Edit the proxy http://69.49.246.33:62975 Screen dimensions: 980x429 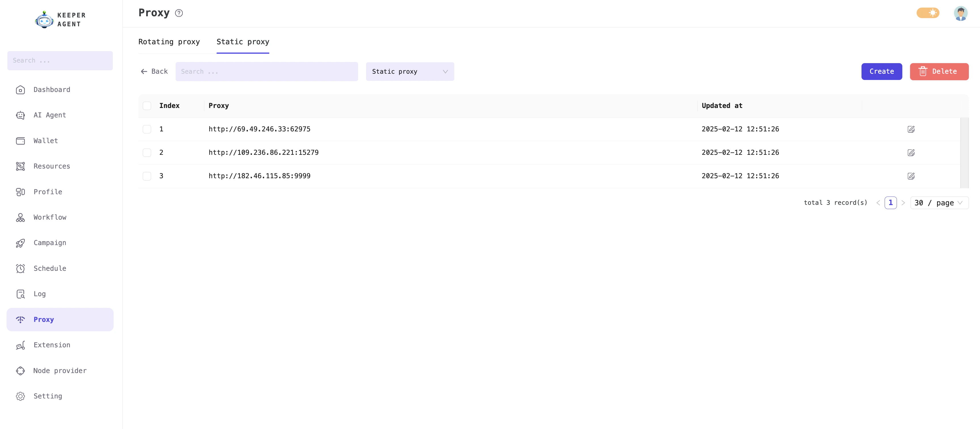[x=911, y=129]
